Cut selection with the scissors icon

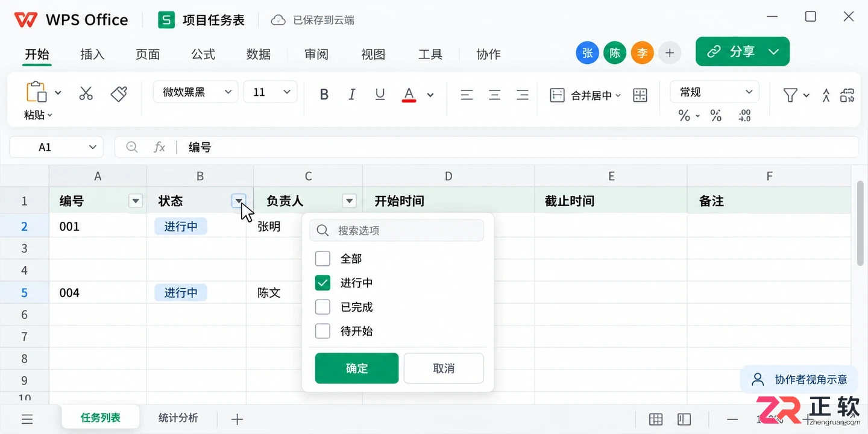pyautogui.click(x=86, y=93)
